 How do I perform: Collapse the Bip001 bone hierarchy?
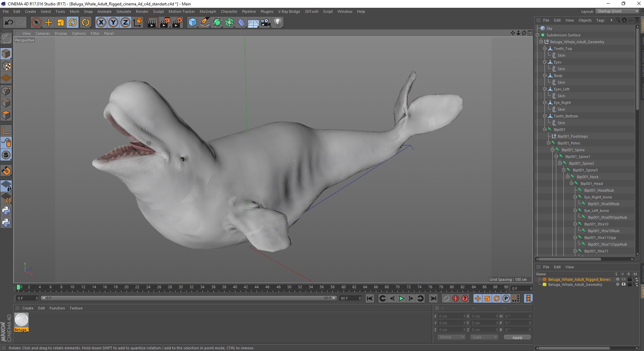[x=545, y=130]
